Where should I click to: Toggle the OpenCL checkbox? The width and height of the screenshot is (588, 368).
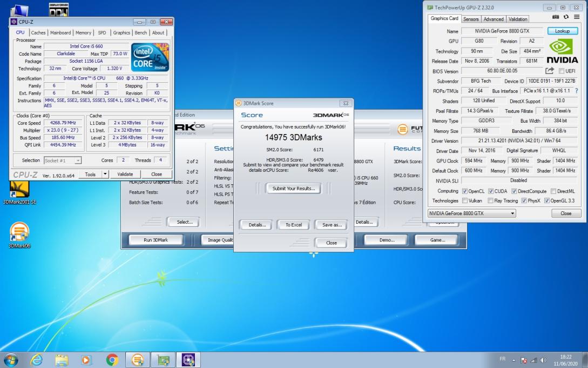tap(465, 191)
